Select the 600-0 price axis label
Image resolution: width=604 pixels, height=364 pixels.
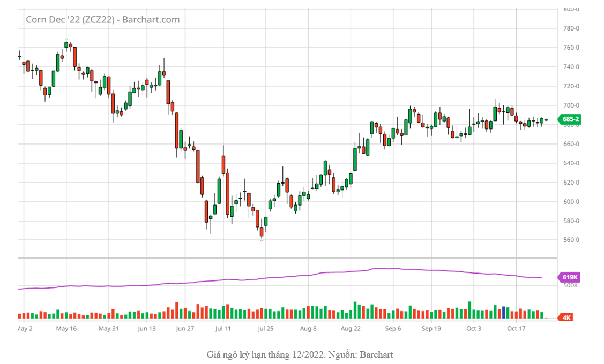(x=571, y=202)
